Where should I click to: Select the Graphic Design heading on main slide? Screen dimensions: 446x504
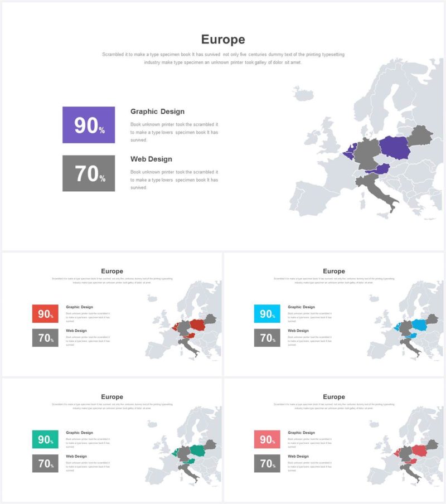tap(157, 112)
